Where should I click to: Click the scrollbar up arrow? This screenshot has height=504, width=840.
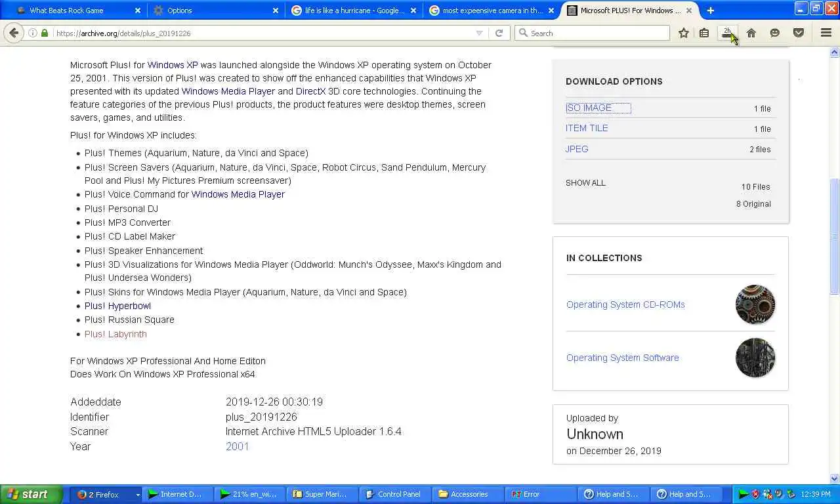click(x=835, y=52)
